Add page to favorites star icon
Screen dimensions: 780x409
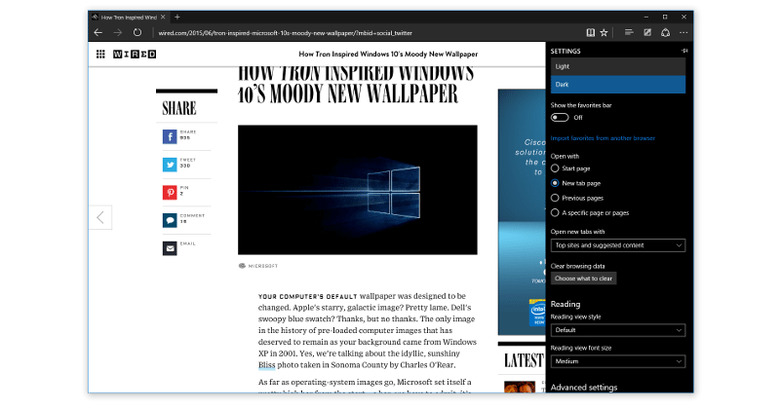pos(604,33)
